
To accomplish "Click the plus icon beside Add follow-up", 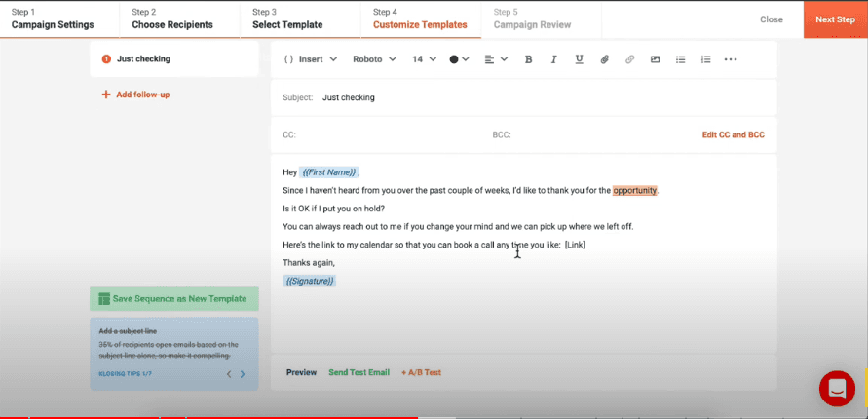I will click(106, 95).
